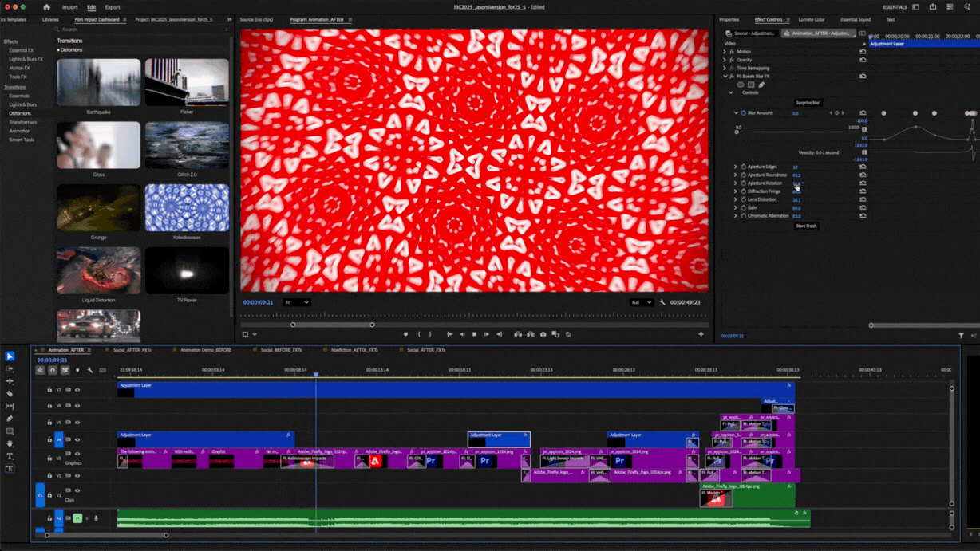
Task: Switch to the Lumetri Color tab
Action: click(x=811, y=19)
